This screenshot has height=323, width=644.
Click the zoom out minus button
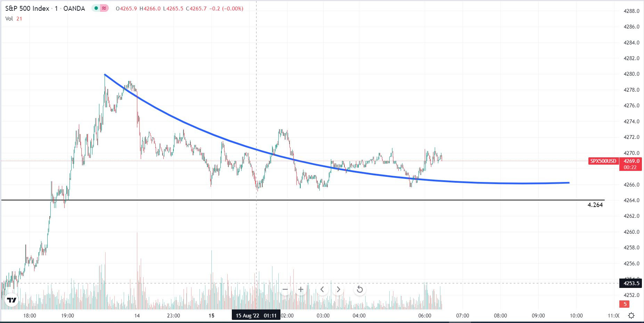pos(285,289)
